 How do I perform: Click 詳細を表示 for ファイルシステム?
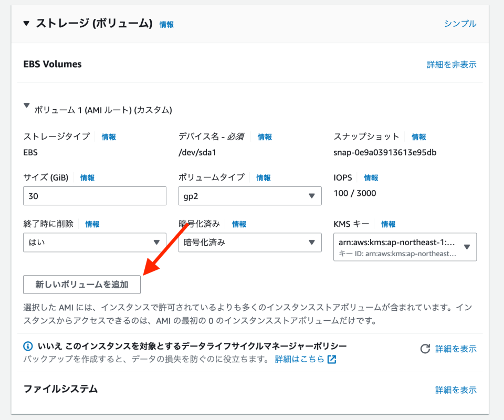[456, 390]
